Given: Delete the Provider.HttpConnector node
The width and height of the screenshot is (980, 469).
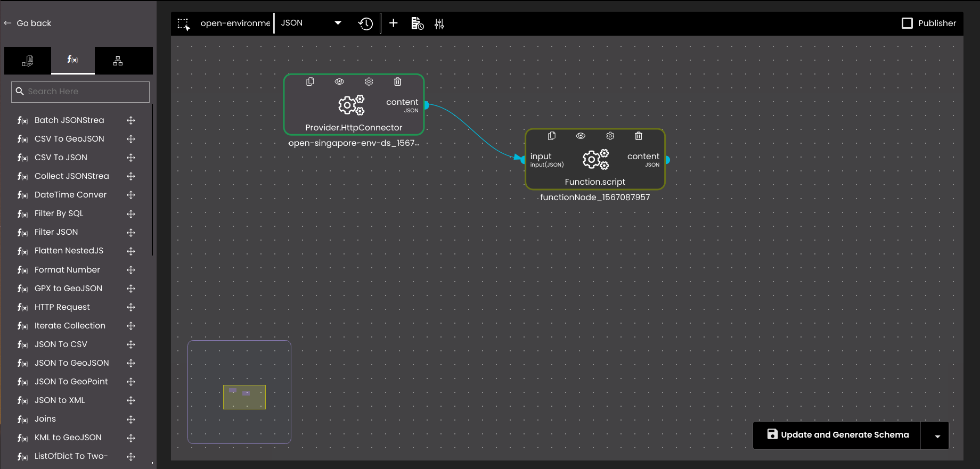Looking at the screenshot, I should (398, 81).
